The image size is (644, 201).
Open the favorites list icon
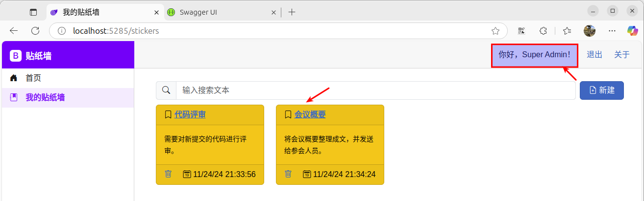coord(567,31)
